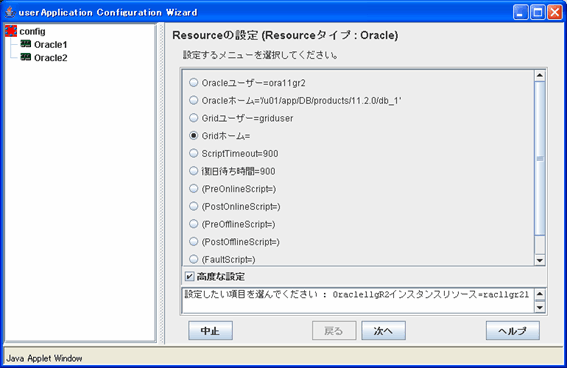The width and height of the screenshot is (567, 368).
Task: Click the Oracle1 resource icon
Action: coord(26,44)
